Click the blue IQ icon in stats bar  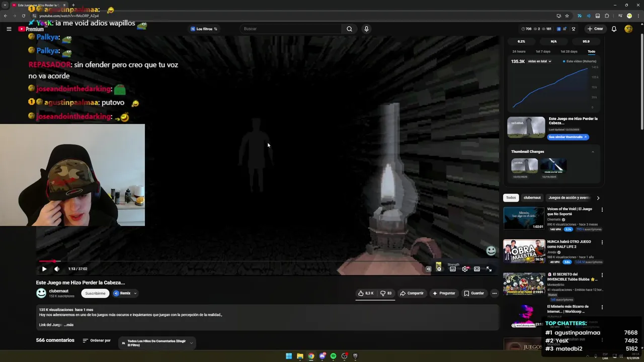click(x=559, y=29)
